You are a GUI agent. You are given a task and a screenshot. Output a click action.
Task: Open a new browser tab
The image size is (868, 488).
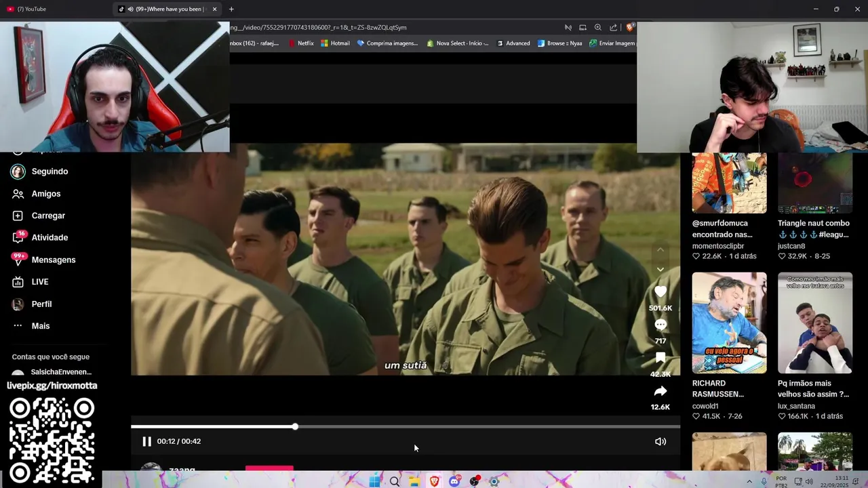[x=231, y=9]
